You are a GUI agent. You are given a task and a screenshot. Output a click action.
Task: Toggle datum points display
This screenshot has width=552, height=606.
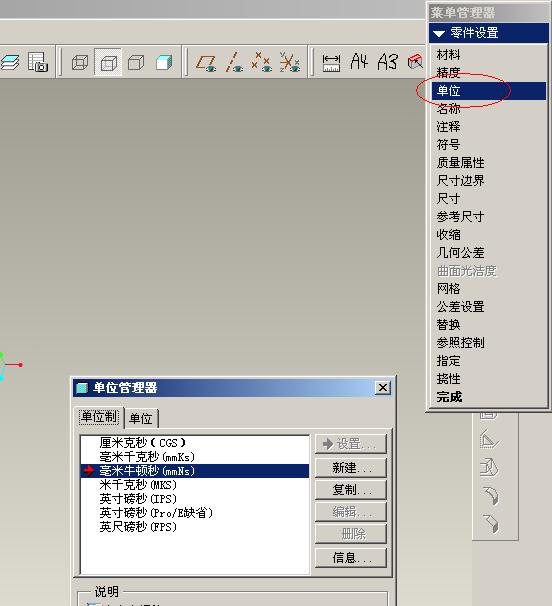(262, 62)
